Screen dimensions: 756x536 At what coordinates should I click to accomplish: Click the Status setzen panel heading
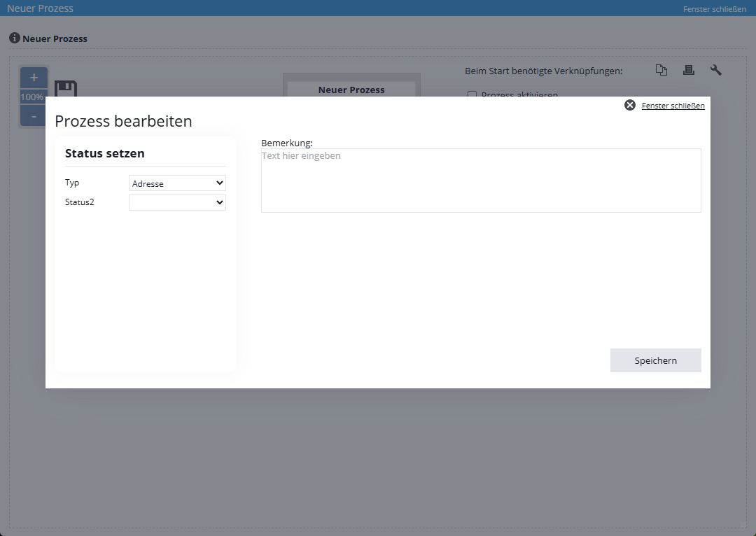tap(105, 153)
